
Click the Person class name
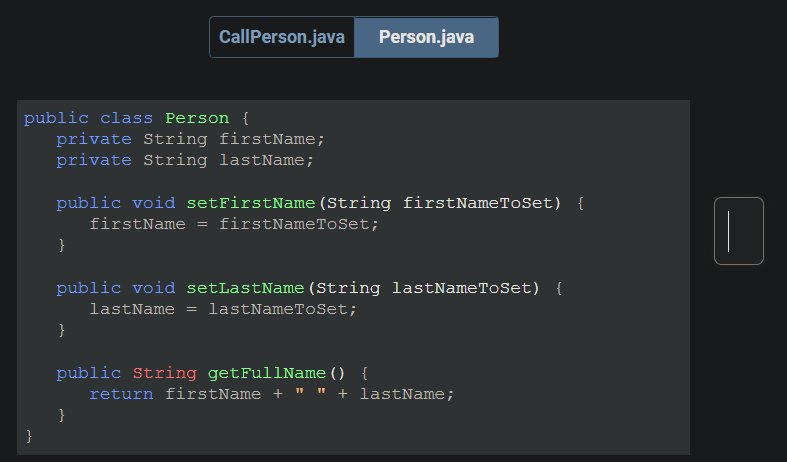point(197,118)
